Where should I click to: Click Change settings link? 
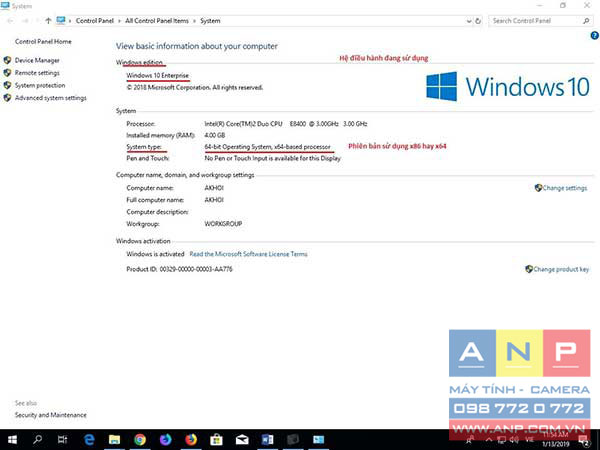point(564,188)
